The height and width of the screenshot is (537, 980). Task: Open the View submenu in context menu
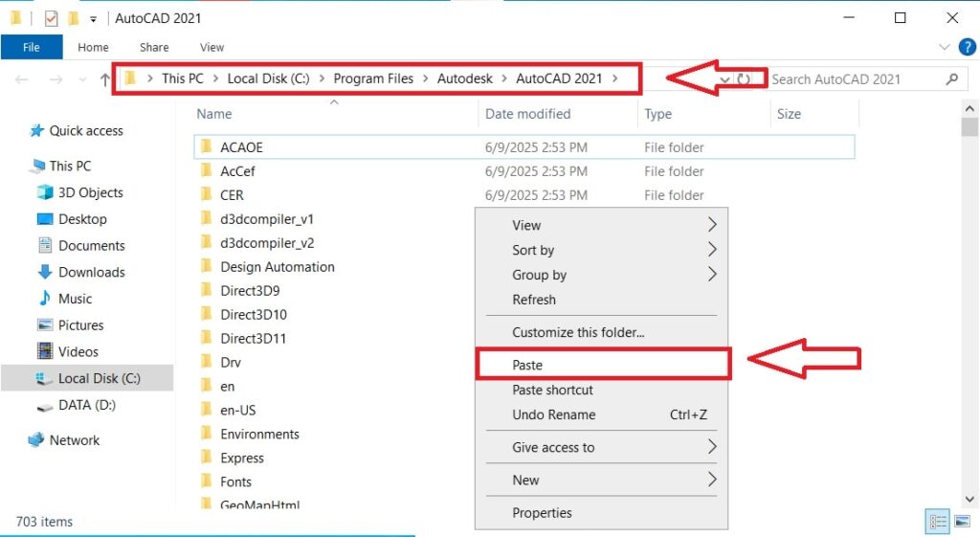pyautogui.click(x=601, y=225)
